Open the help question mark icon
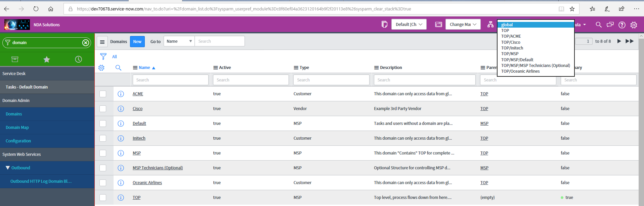 point(622,25)
